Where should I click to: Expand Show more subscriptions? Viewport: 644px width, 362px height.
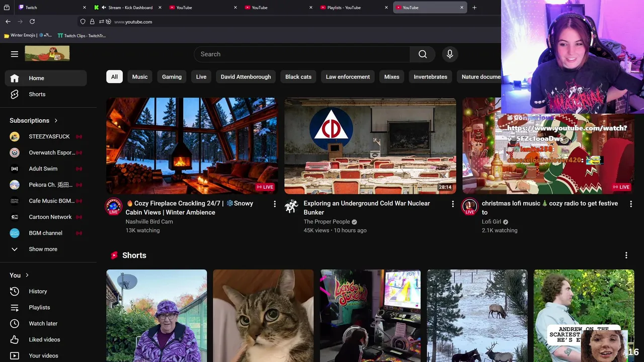[x=46, y=249]
